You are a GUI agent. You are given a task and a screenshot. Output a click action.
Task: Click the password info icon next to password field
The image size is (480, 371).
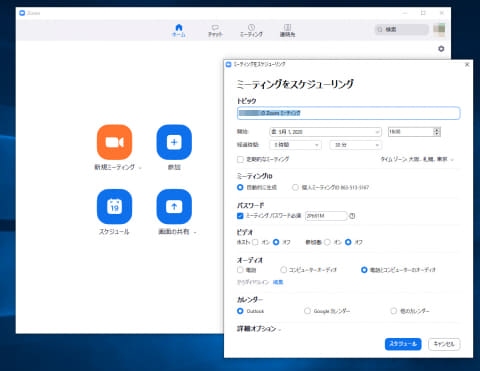352,216
